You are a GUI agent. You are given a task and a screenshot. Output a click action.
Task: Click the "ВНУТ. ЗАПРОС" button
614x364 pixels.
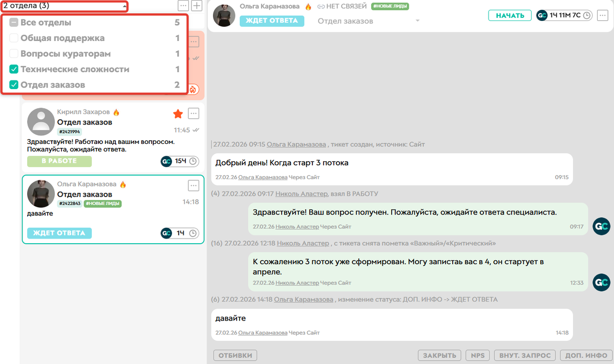tap(525, 355)
